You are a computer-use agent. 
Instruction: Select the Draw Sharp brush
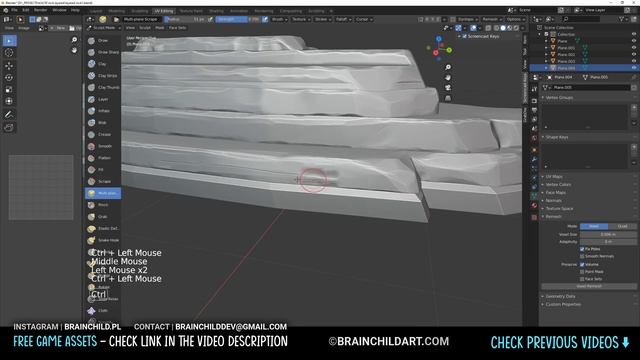(x=102, y=52)
